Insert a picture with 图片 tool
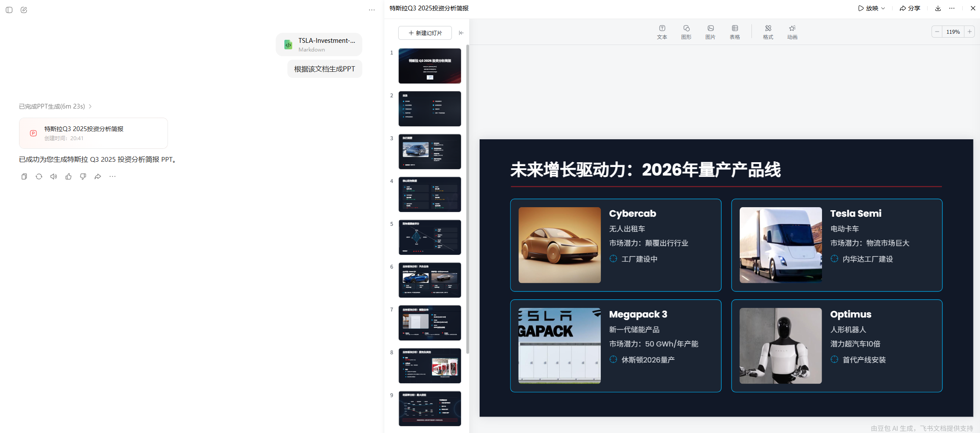980x433 pixels. click(x=710, y=32)
